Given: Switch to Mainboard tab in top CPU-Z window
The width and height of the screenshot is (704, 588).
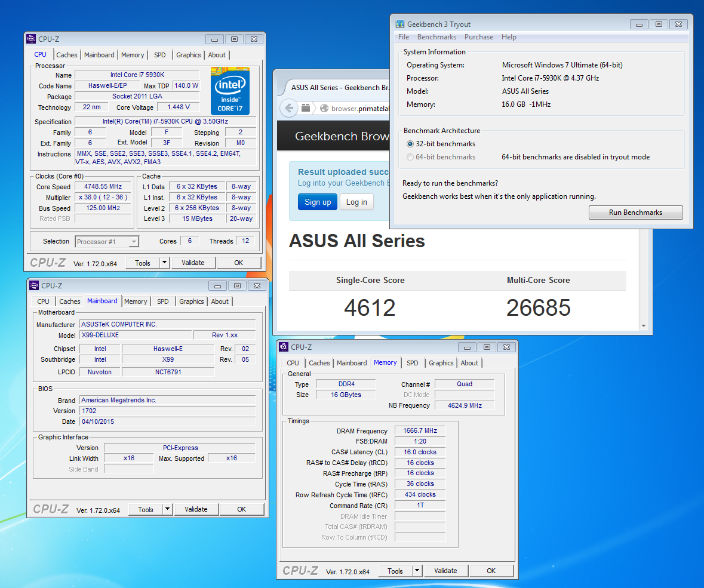Looking at the screenshot, I should pos(99,55).
